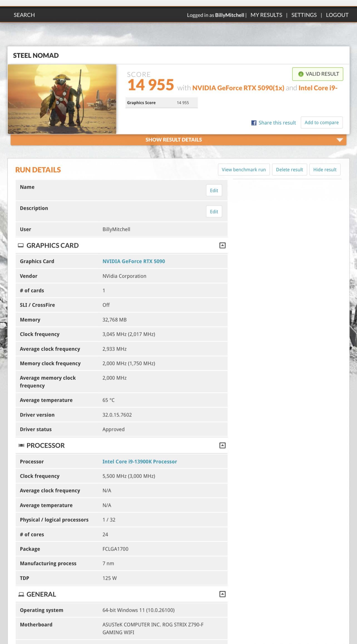Click the Driver status Approved value
This screenshot has height=644, width=357.
click(x=114, y=429)
